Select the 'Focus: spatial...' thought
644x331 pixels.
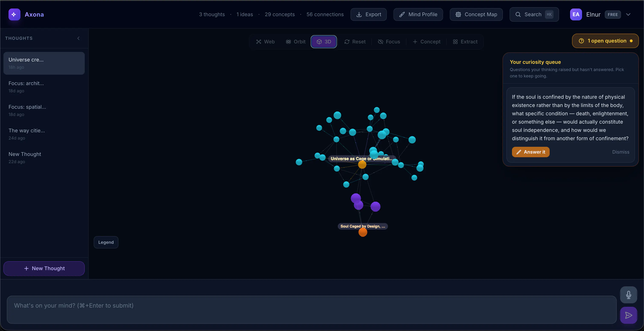tap(44, 110)
